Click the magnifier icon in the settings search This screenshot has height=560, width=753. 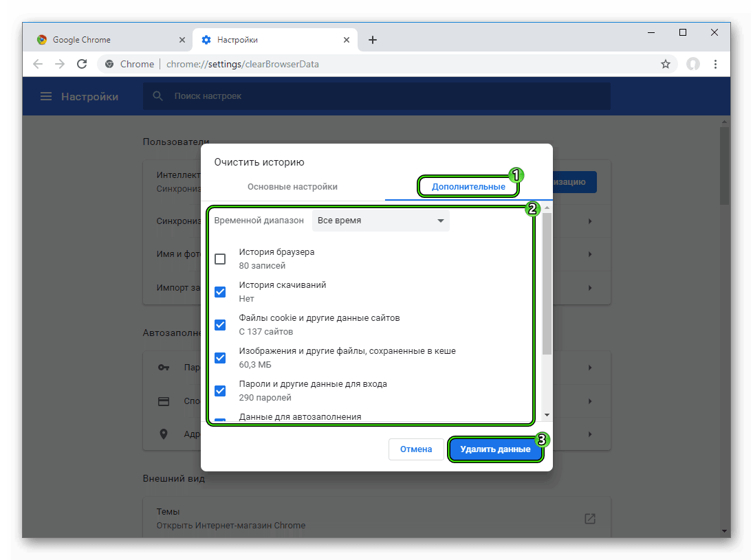[157, 96]
